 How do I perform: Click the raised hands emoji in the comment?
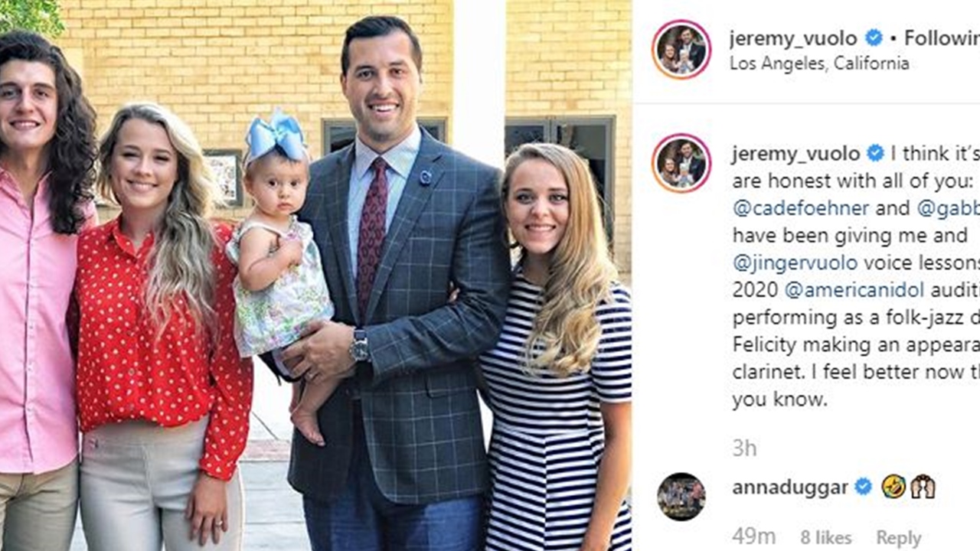(x=923, y=487)
